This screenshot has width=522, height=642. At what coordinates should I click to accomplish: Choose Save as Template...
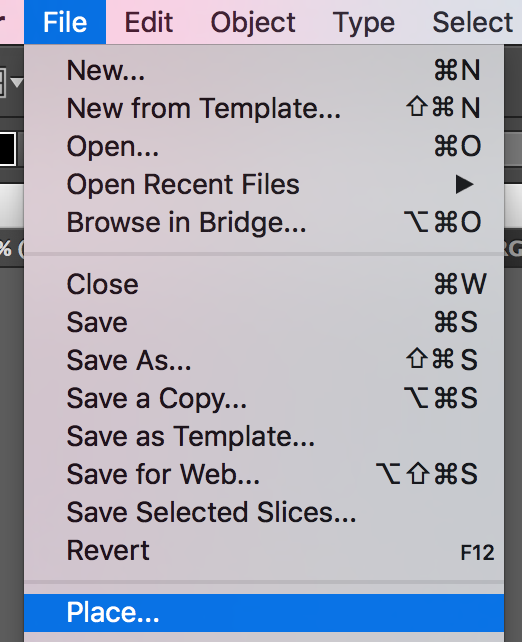(x=264, y=436)
